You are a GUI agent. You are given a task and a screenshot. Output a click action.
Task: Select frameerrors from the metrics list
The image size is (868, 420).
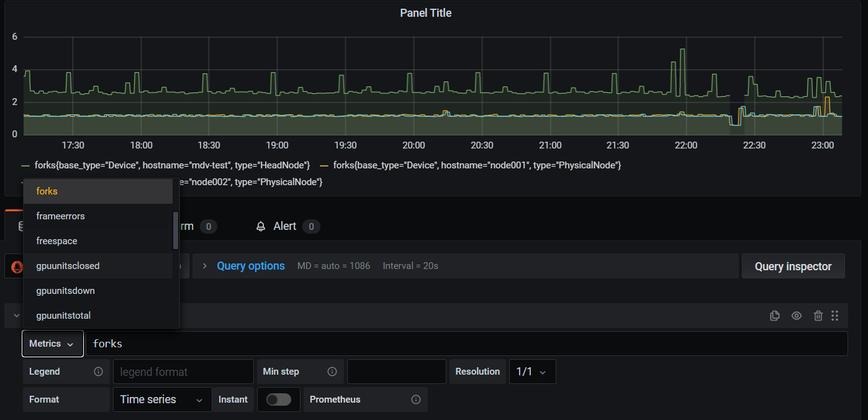pos(60,216)
